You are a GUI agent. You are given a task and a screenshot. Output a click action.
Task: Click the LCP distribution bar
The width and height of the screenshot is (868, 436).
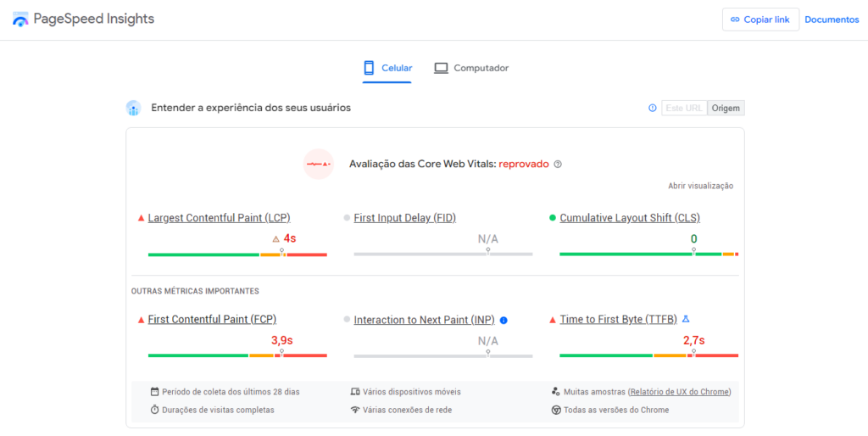pos(237,254)
